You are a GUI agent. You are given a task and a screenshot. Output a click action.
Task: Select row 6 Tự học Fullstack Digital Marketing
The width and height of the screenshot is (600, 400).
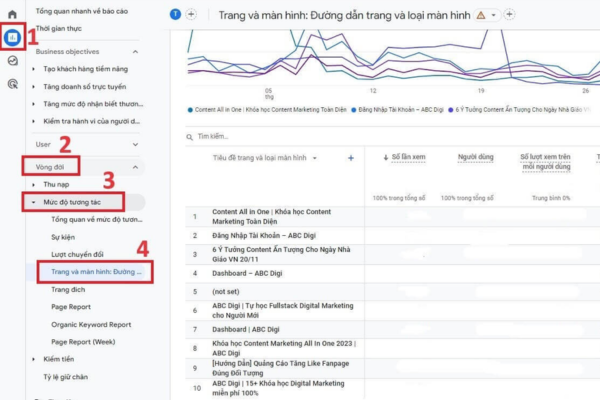[283, 310]
